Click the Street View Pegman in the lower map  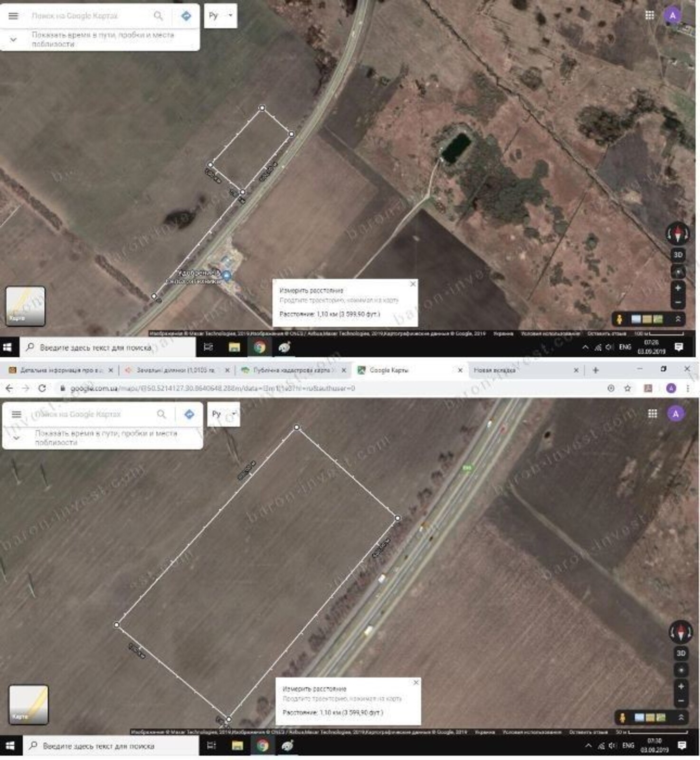(622, 717)
